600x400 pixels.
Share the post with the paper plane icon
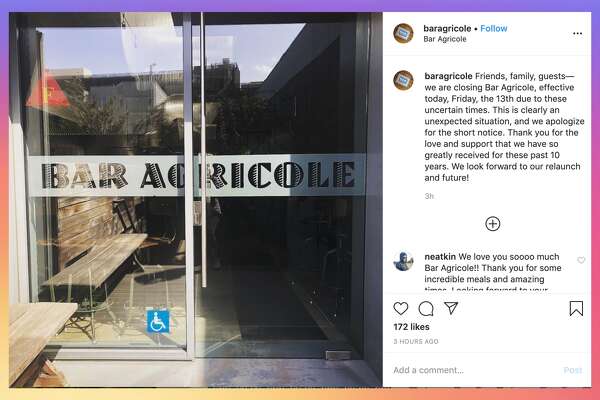pos(451,308)
